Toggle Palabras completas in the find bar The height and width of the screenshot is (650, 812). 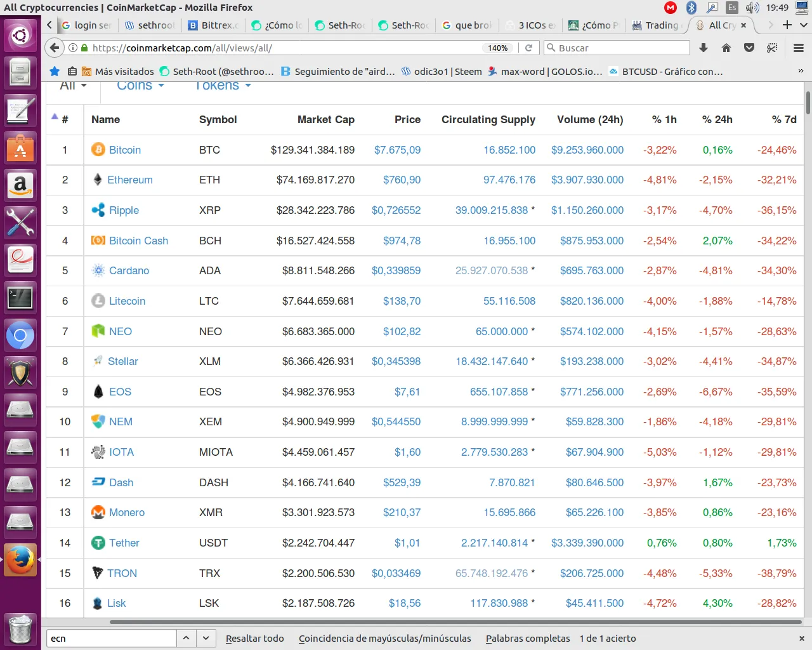[528, 639]
